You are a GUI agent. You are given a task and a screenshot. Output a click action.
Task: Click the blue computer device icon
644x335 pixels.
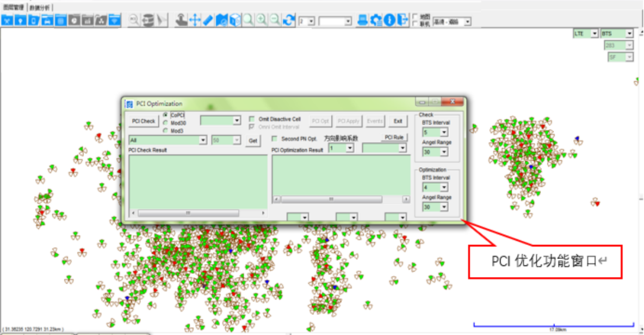(x=363, y=20)
